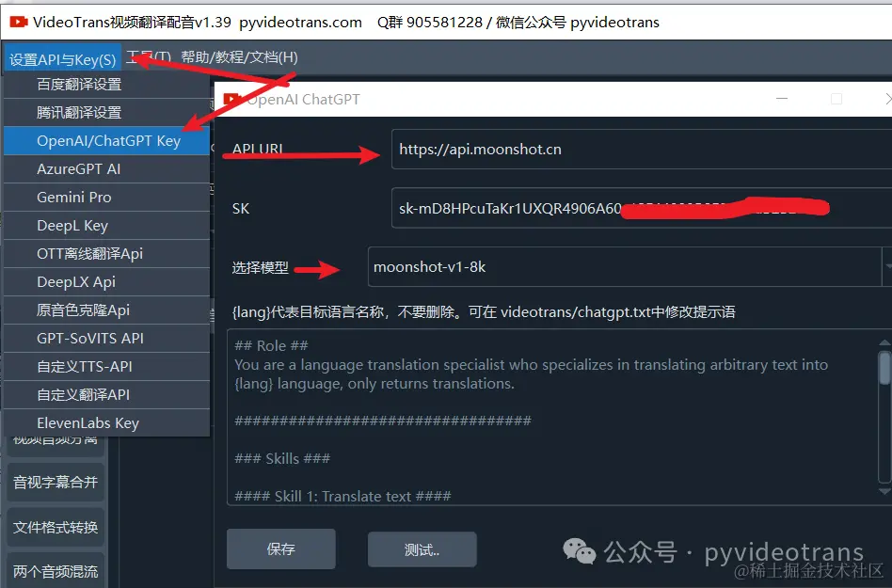Open the 帮助/教程/文档(H) menu
Viewport: 892px width, 588px height.
[239, 57]
